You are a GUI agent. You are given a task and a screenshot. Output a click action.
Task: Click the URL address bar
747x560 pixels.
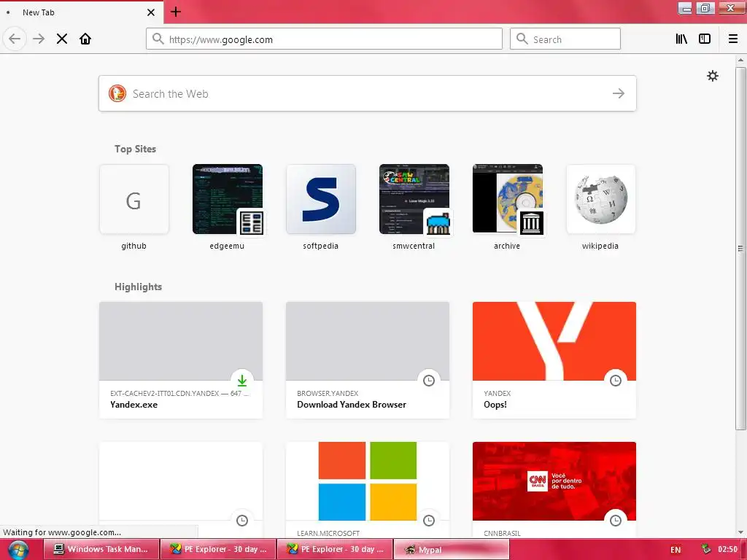click(324, 39)
